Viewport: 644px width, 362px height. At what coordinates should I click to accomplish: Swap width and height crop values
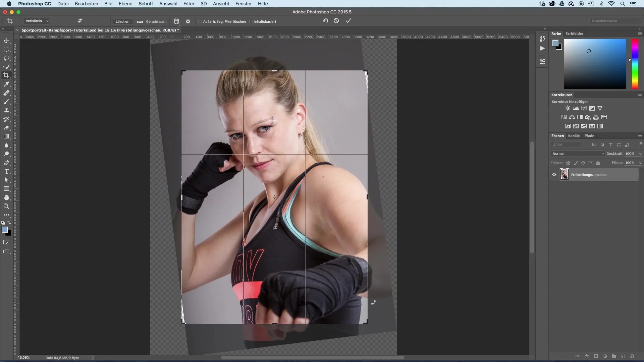point(80,21)
